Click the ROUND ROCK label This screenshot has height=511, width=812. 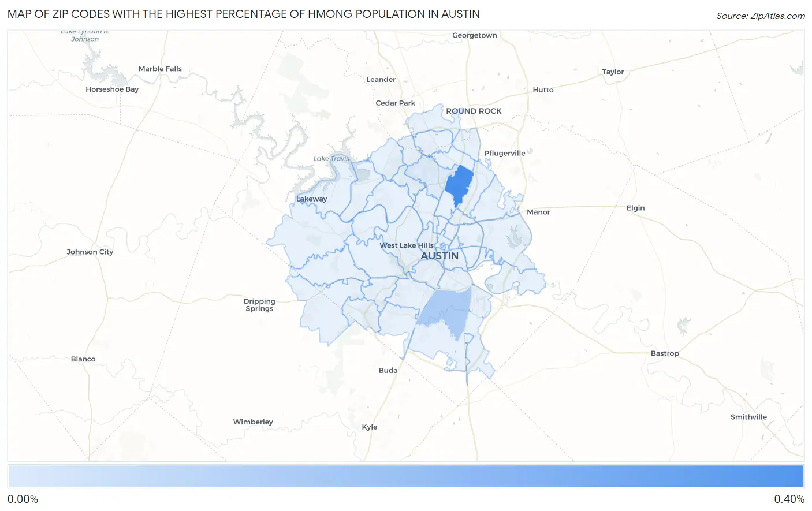click(x=474, y=111)
